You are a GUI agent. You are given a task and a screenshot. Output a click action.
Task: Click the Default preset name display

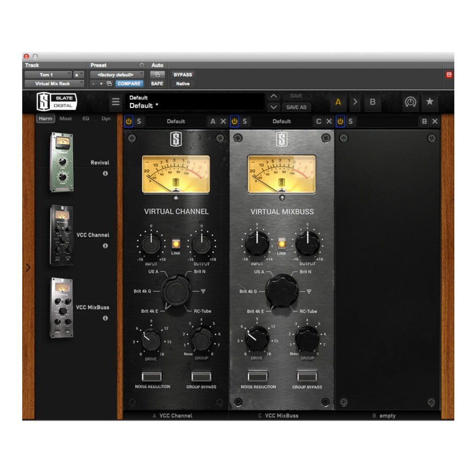[x=195, y=102]
